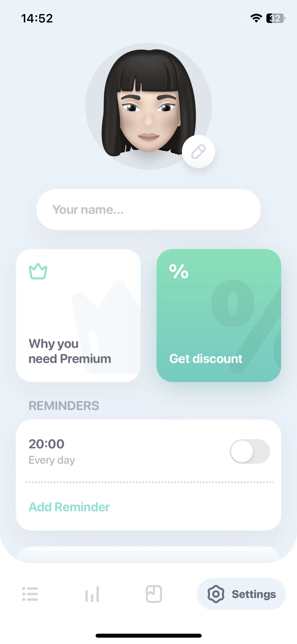Tap the 14:52 clock in status bar

click(37, 19)
